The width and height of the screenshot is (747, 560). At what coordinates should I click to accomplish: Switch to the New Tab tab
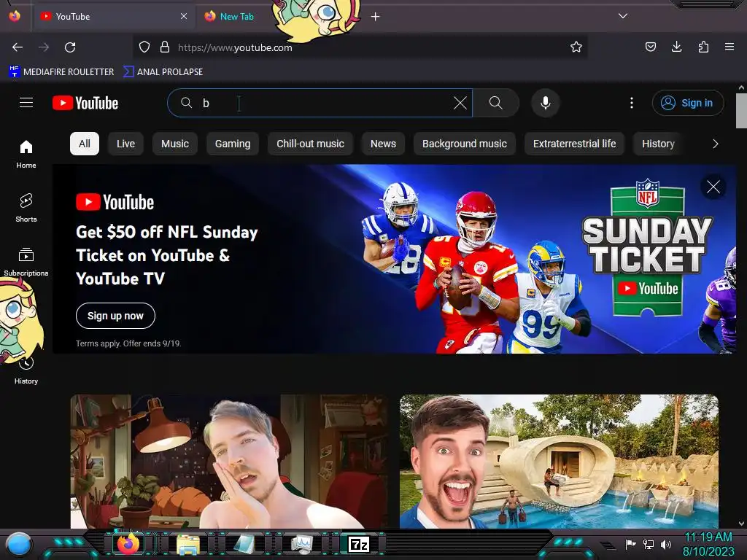tap(236, 16)
